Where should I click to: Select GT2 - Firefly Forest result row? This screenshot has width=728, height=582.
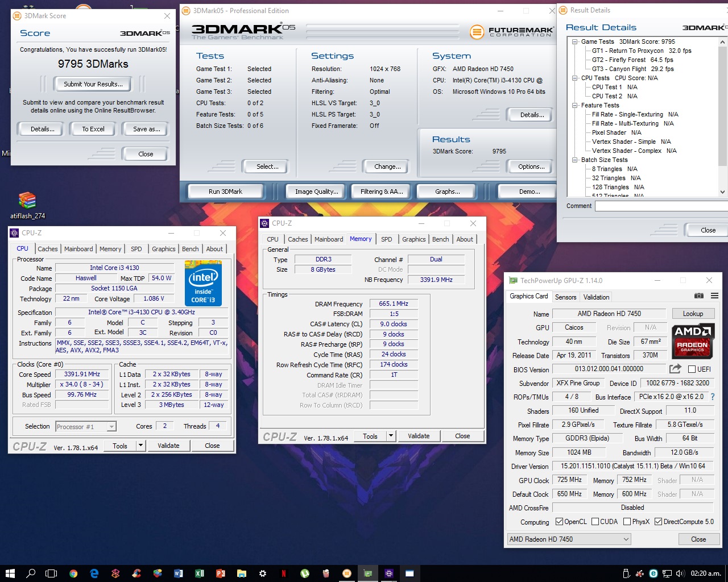[632, 60]
